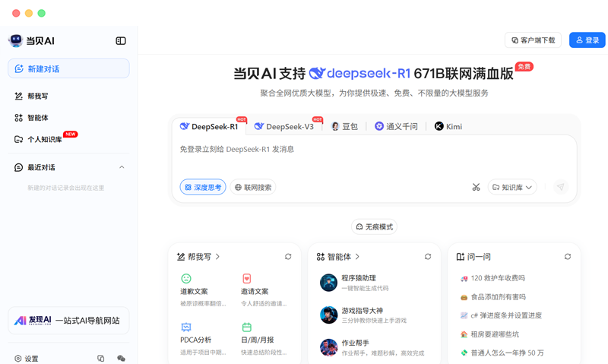
Task: Switch to the 豆包 model tab
Action: (x=344, y=126)
